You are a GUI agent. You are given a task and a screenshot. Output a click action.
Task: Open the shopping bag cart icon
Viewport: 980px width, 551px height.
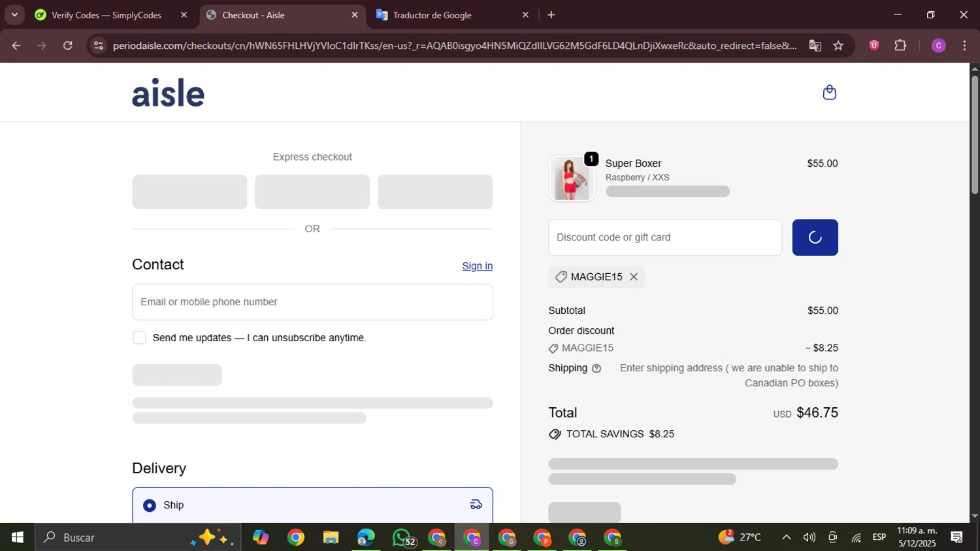click(x=829, y=92)
